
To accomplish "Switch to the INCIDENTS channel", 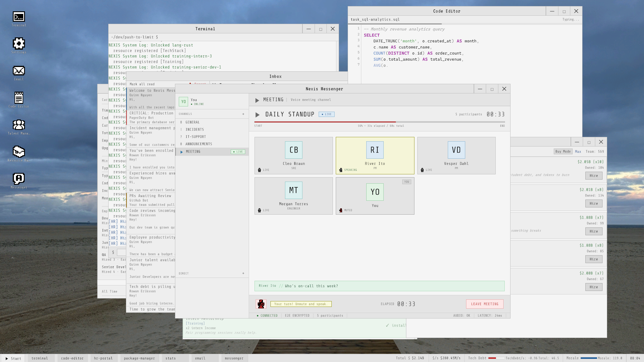I will pyautogui.click(x=194, y=129).
